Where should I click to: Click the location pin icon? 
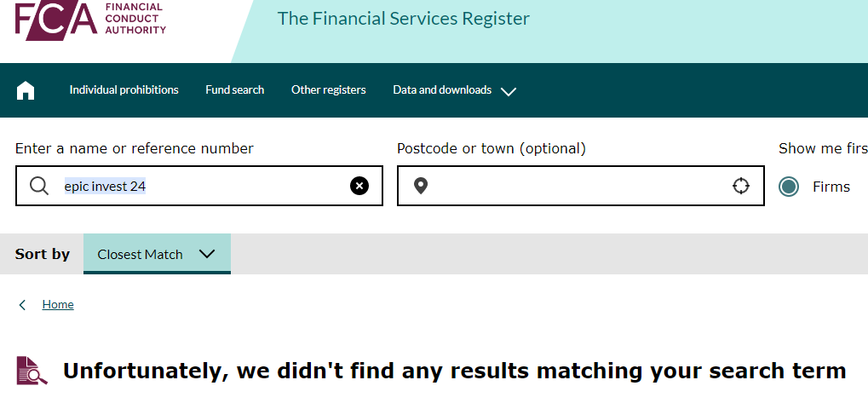[420, 186]
